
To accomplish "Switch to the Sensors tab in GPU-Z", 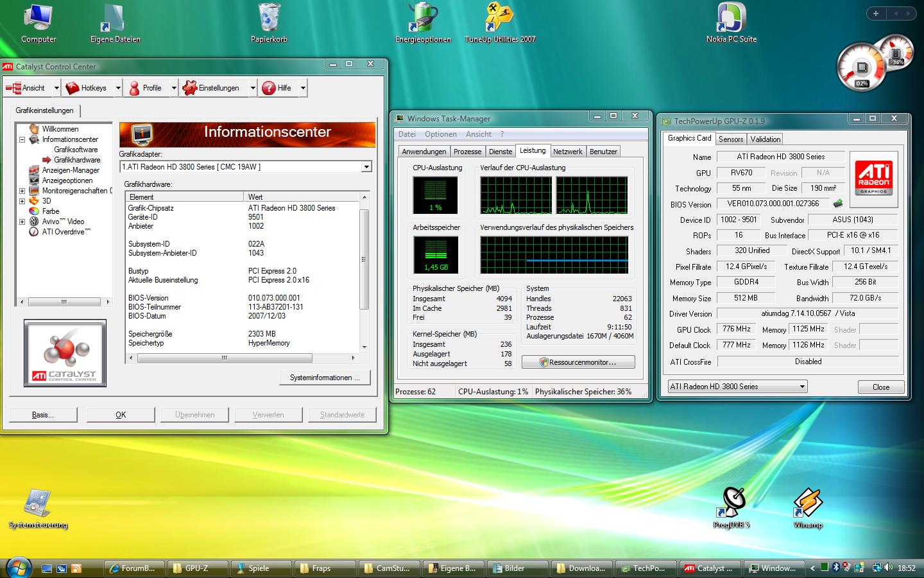I will 731,139.
